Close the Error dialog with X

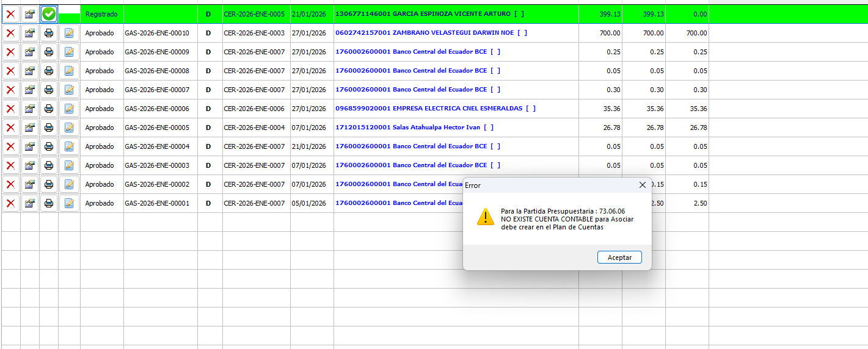(642, 185)
